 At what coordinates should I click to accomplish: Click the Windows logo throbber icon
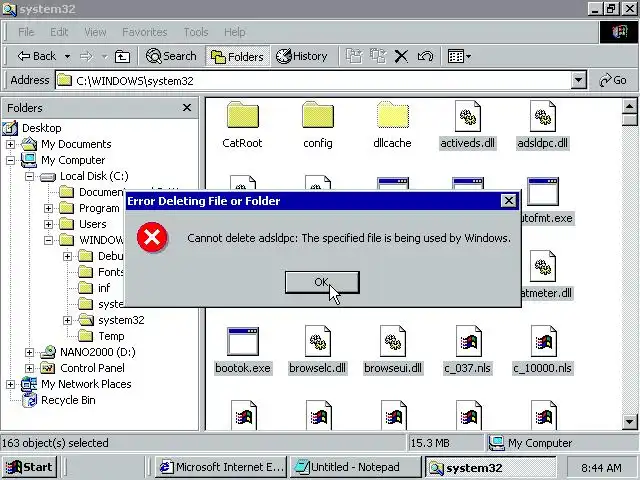coord(619,32)
